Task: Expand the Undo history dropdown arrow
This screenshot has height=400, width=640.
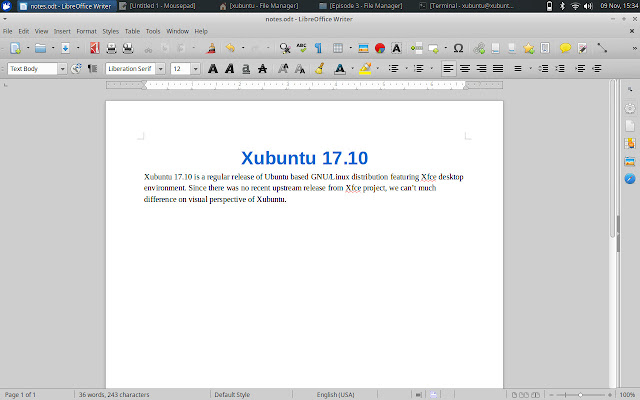Action: [x=243, y=48]
